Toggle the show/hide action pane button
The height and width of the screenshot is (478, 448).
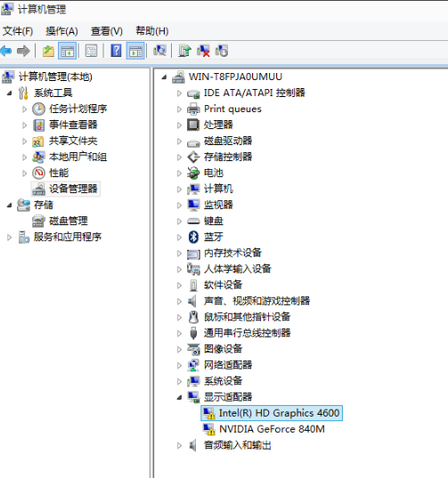(135, 51)
